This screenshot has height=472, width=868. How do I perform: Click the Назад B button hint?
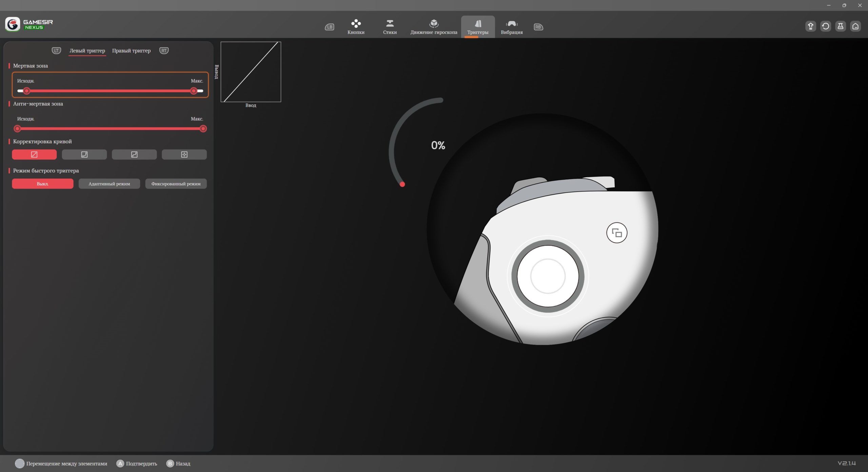178,464
